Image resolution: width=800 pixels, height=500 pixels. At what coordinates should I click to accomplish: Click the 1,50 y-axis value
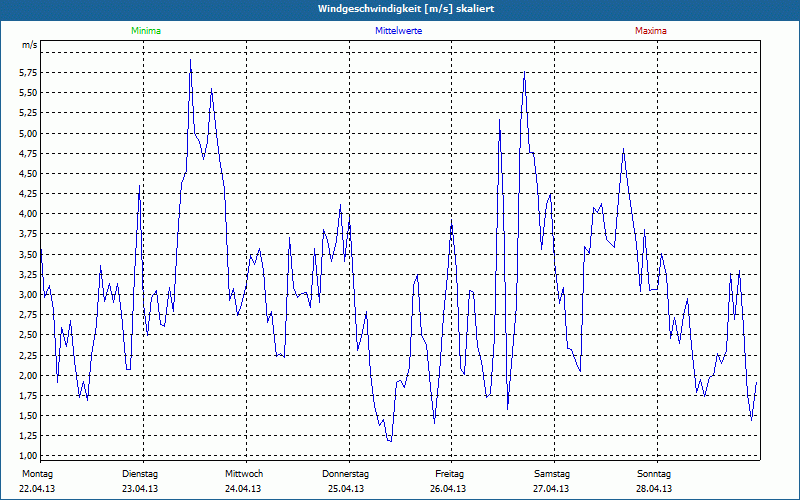point(28,416)
